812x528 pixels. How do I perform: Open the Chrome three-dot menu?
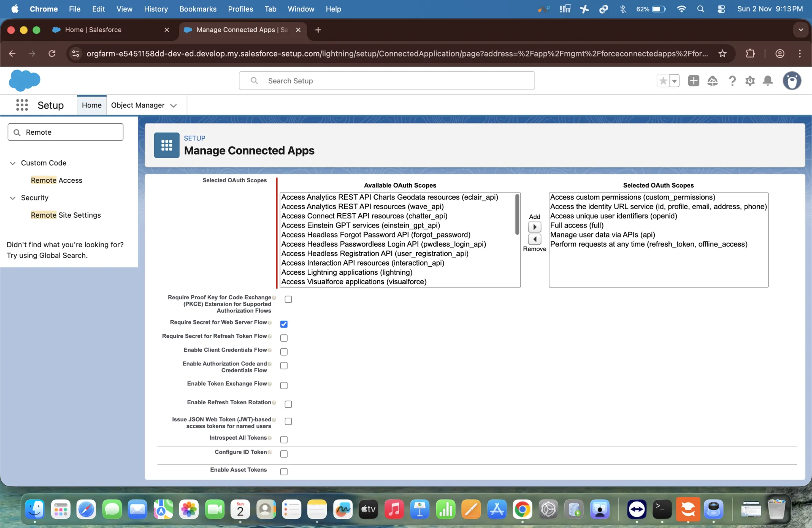pos(800,54)
